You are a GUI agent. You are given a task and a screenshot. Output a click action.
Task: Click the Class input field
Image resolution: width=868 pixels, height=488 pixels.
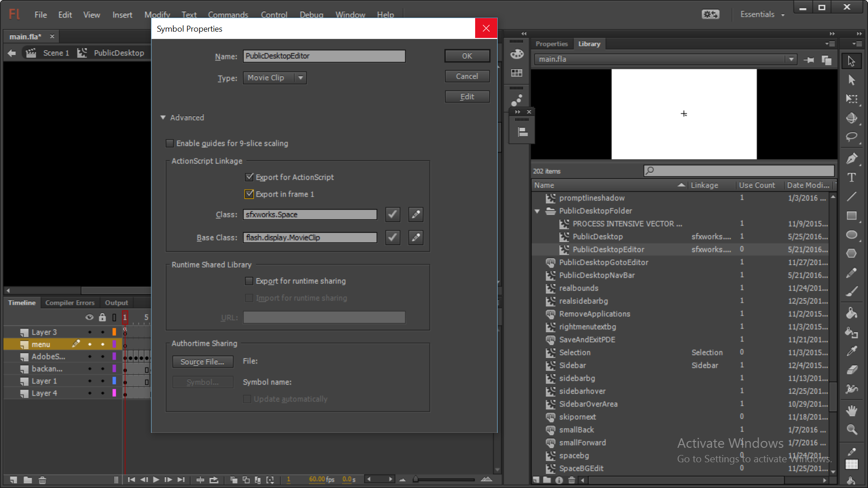[310, 215]
